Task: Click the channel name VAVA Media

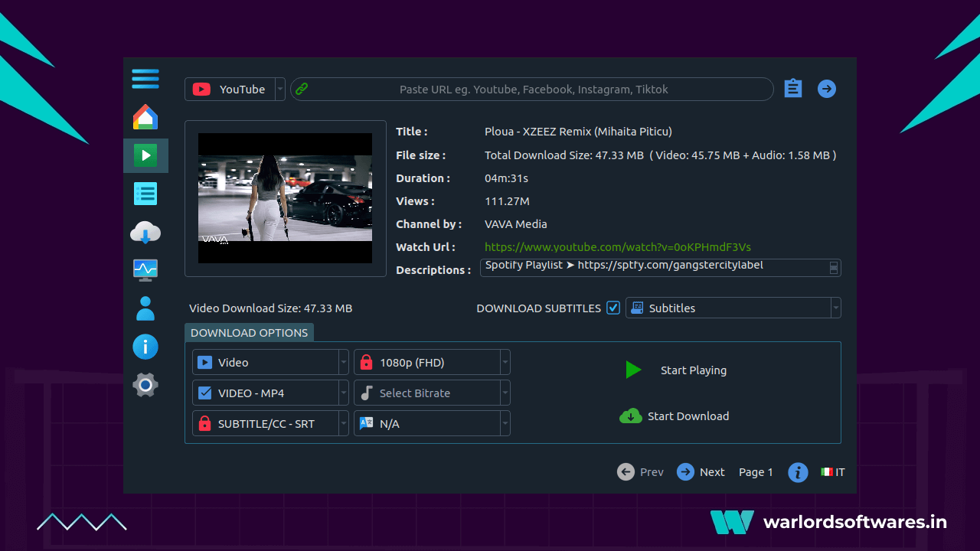Action: 515,224
